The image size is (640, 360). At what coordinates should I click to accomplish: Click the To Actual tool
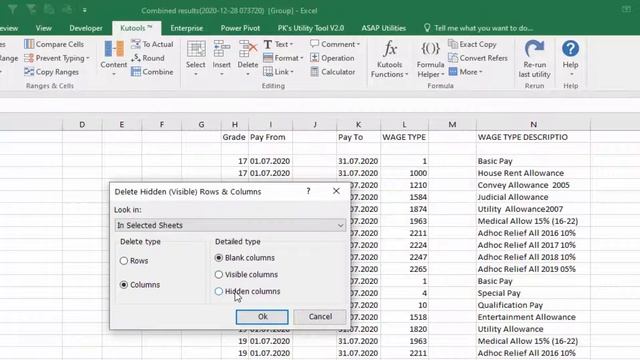point(152,44)
